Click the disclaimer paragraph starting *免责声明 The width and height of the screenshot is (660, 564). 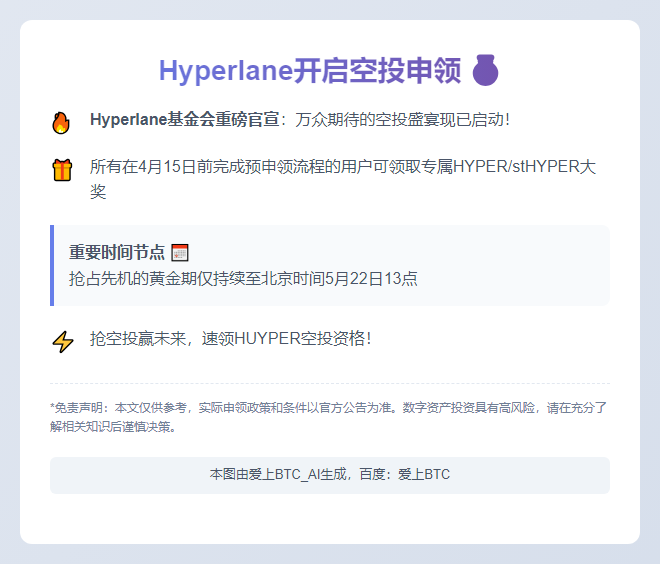point(329,417)
